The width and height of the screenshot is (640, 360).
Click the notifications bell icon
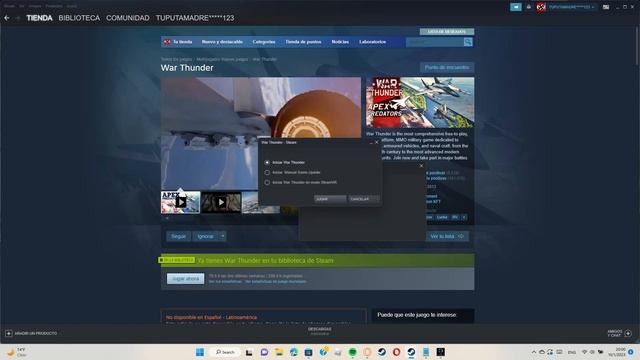[x=529, y=7]
